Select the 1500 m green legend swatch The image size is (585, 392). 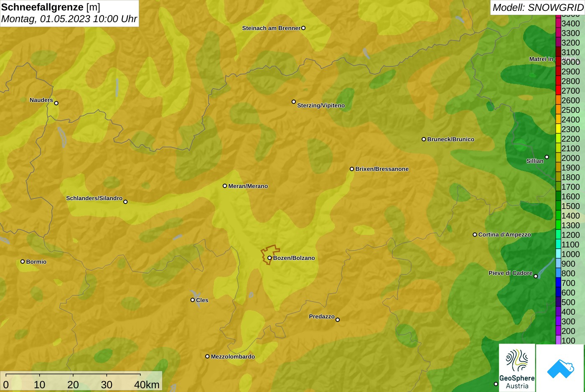point(558,206)
